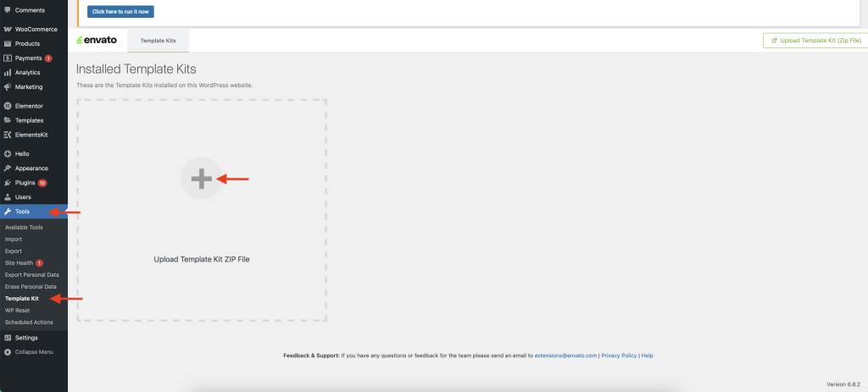Click the Version 6.8.2 text

(x=843, y=384)
